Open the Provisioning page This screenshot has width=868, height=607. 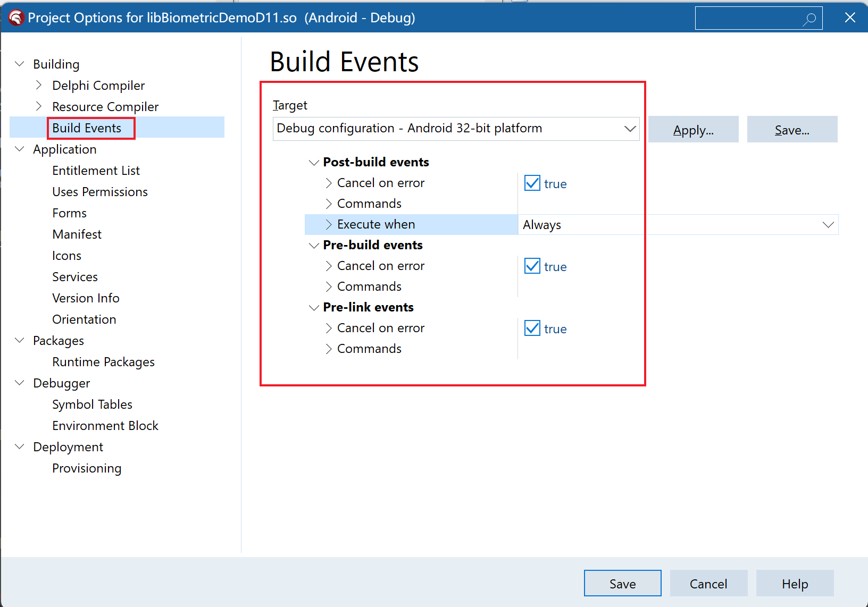(87, 468)
